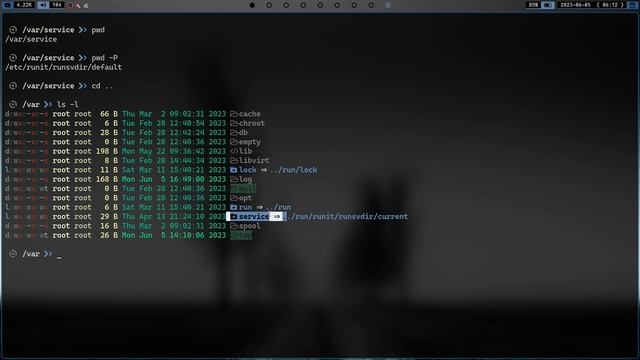
Task: Click the terminal cursor at the /var prompt
Action: [59, 257]
